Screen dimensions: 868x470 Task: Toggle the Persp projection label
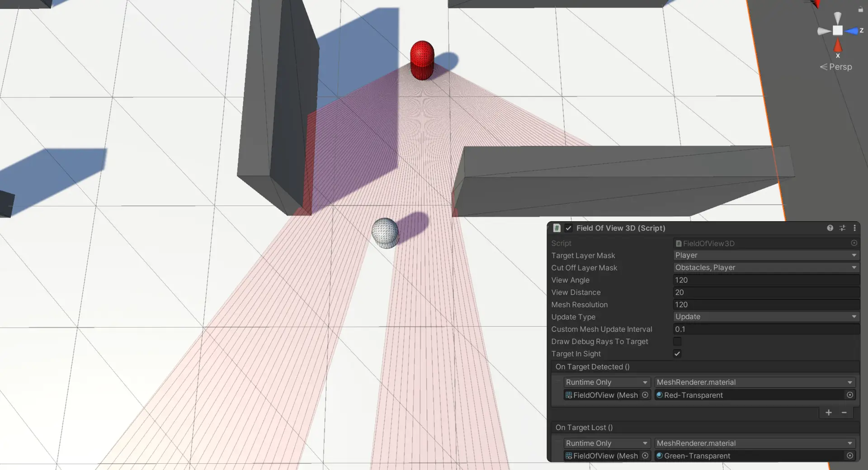pos(836,67)
